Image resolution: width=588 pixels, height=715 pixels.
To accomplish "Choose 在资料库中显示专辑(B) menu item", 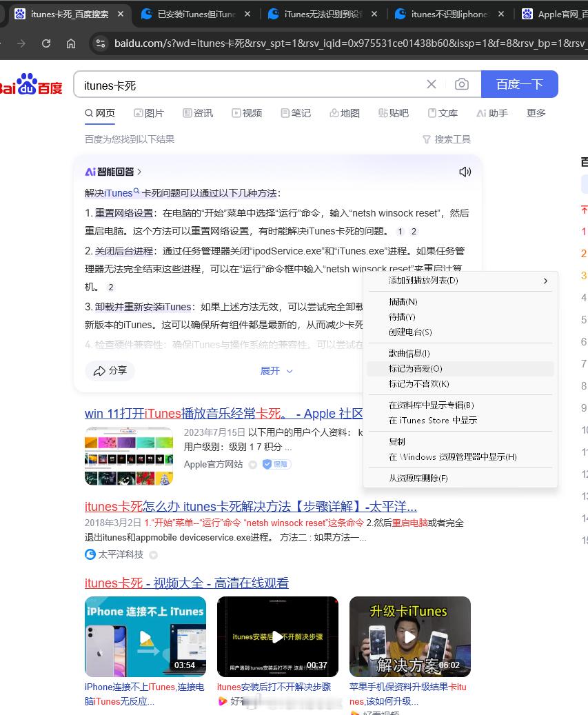I will click(460, 405).
